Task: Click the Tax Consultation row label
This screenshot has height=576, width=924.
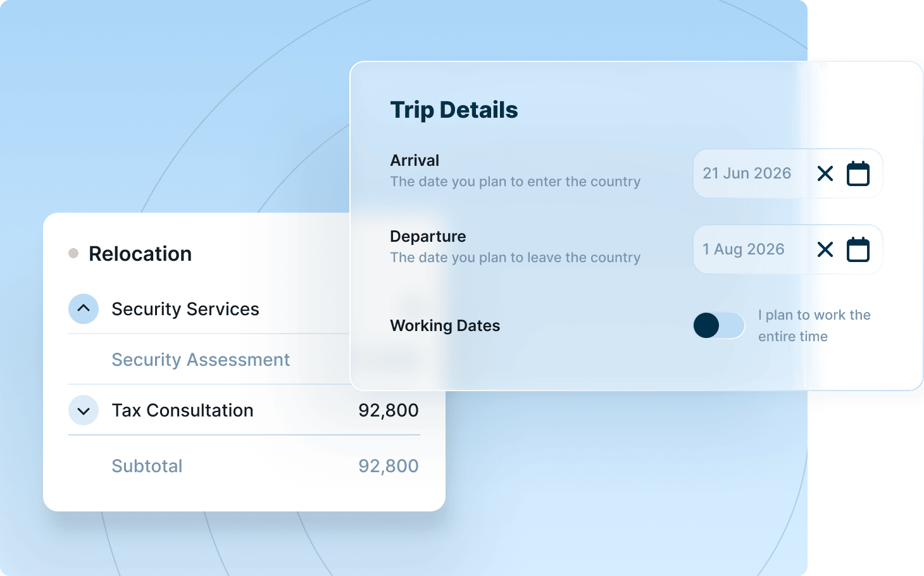Action: point(182,410)
